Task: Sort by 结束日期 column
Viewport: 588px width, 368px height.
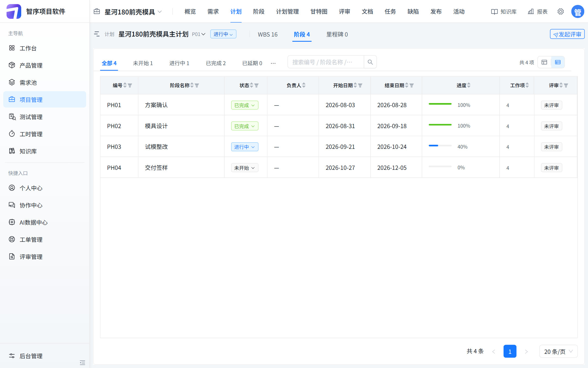Action: (x=407, y=85)
